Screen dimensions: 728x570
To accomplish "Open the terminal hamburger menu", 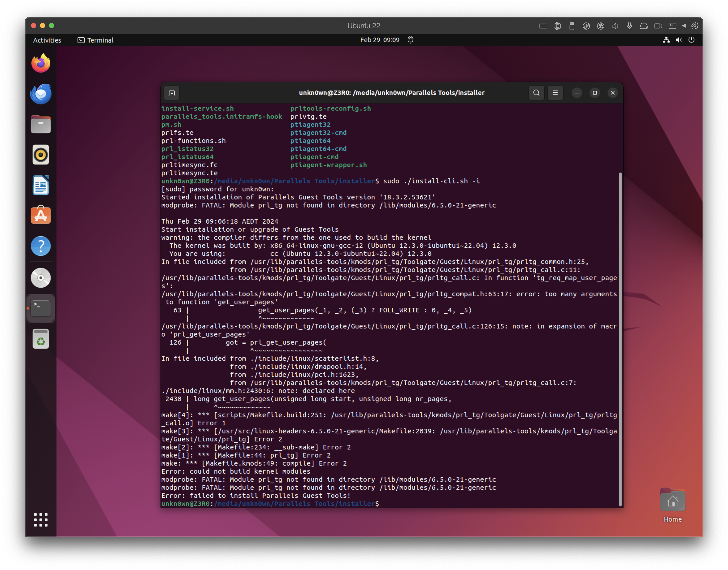I will click(555, 93).
